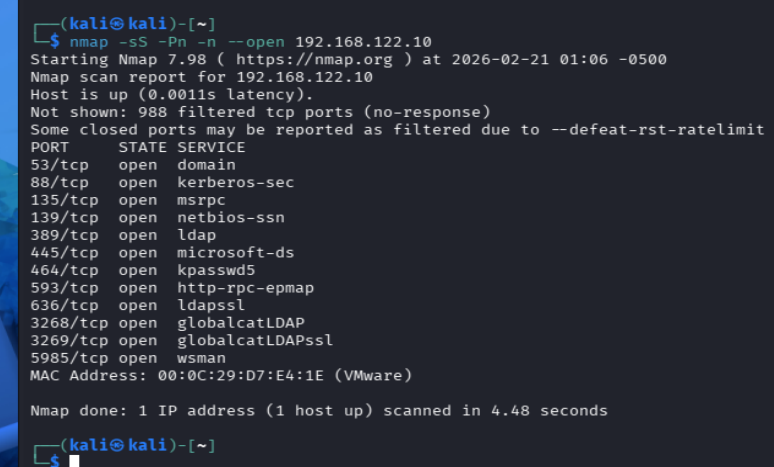The height and width of the screenshot is (467, 774).
Task: Click the microsoft-ds service name
Action: [x=236, y=252]
